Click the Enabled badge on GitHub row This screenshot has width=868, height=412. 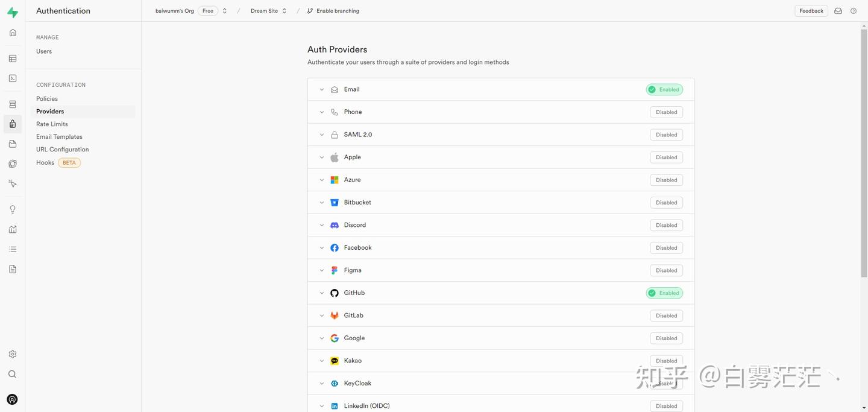[x=664, y=293]
